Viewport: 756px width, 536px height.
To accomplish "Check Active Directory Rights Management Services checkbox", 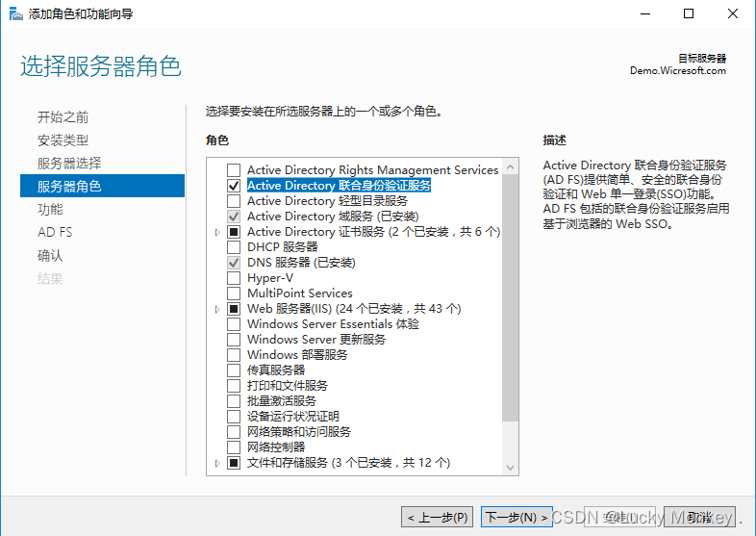I will coord(234,170).
